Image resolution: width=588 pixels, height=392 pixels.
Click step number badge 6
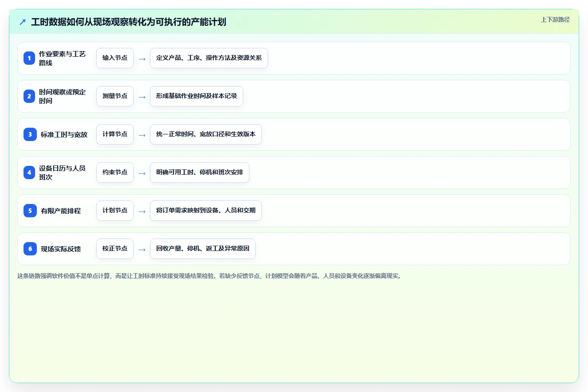click(30, 249)
